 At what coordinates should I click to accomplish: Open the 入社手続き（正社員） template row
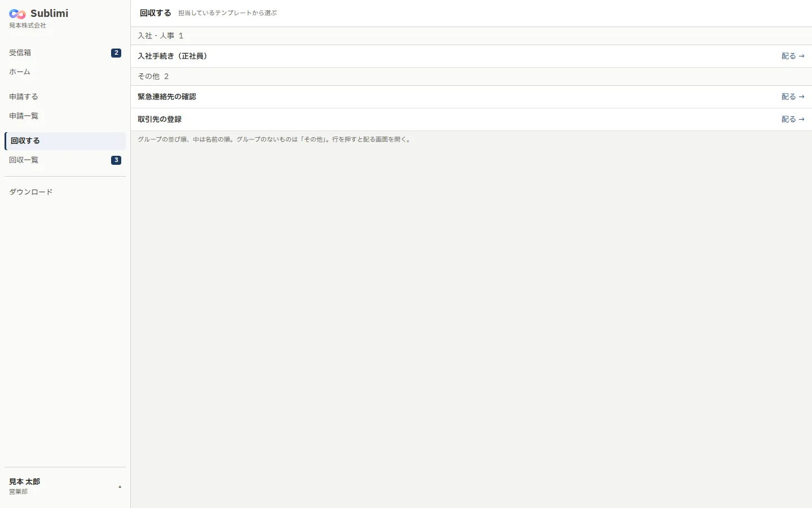tap(471, 56)
